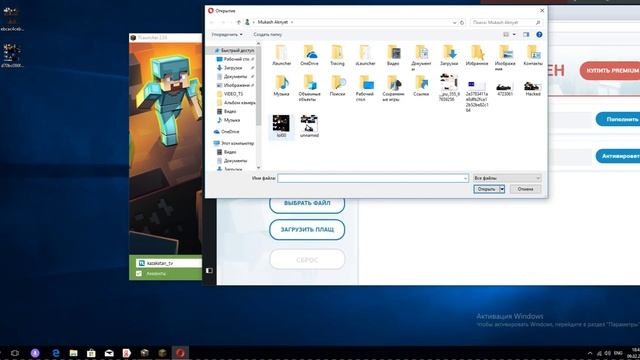Click the ЗАГРУЗИТЬ ПЛАЩ button
Screen dimensions: 640x360
tap(307, 230)
